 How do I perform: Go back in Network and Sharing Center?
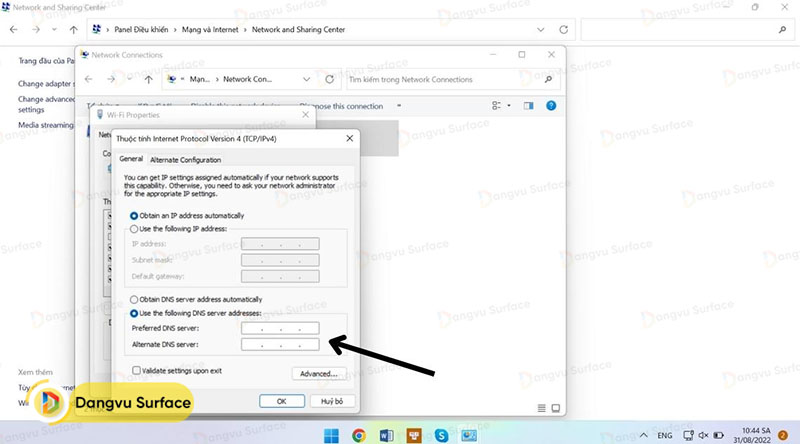coord(14,30)
